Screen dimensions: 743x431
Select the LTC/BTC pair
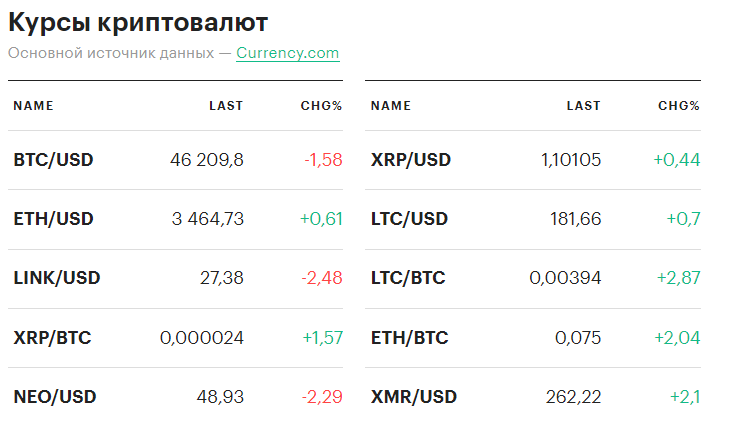(x=408, y=278)
